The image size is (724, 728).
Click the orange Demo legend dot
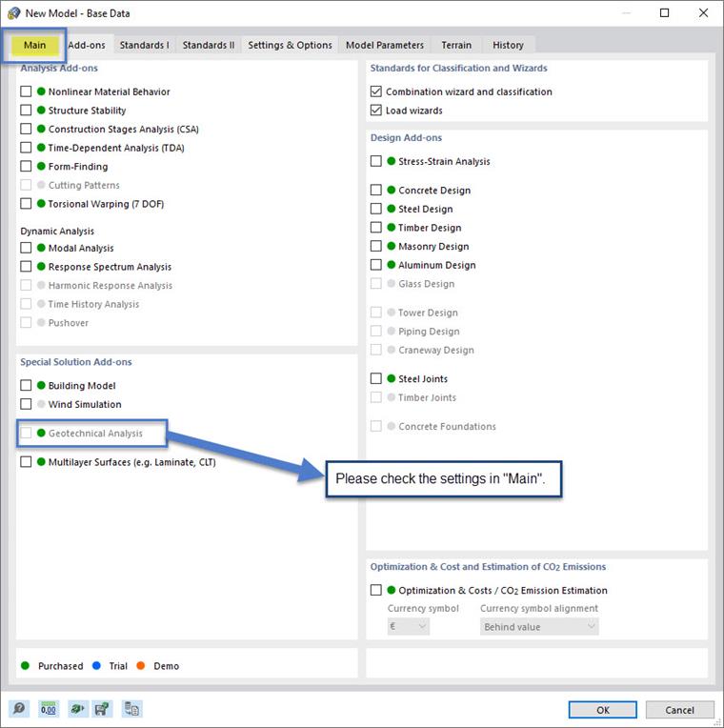141,666
